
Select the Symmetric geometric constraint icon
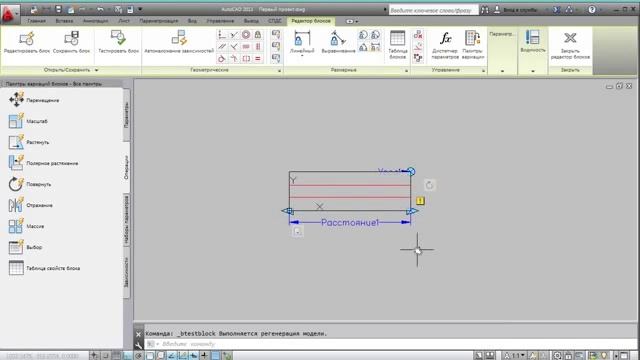pos(246,59)
